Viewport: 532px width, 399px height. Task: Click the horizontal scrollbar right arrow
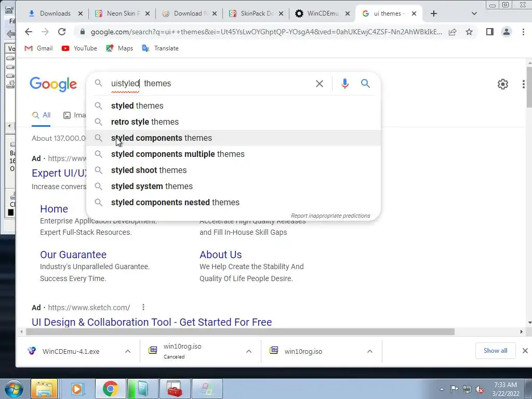click(522, 331)
